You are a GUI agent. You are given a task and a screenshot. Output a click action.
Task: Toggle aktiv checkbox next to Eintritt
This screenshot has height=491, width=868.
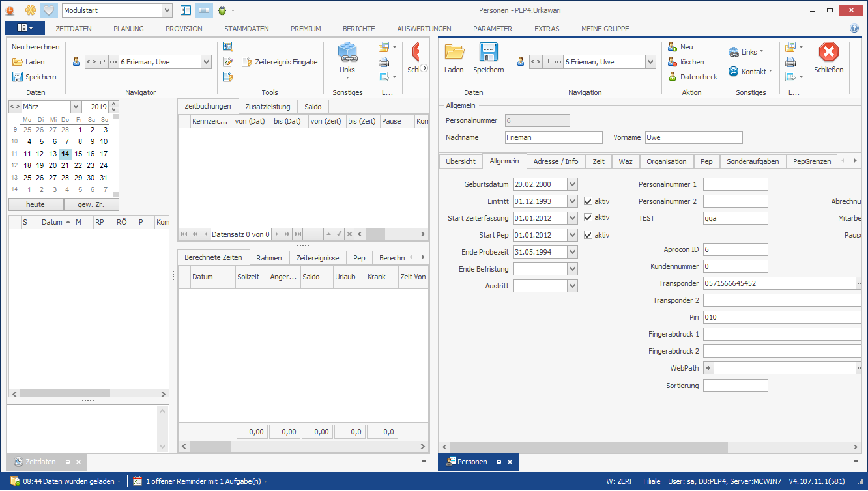click(588, 201)
